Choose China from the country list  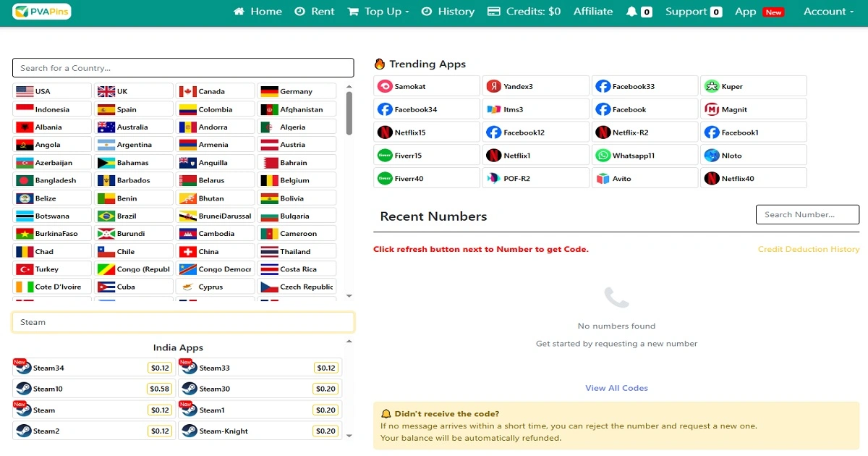pyautogui.click(x=216, y=251)
